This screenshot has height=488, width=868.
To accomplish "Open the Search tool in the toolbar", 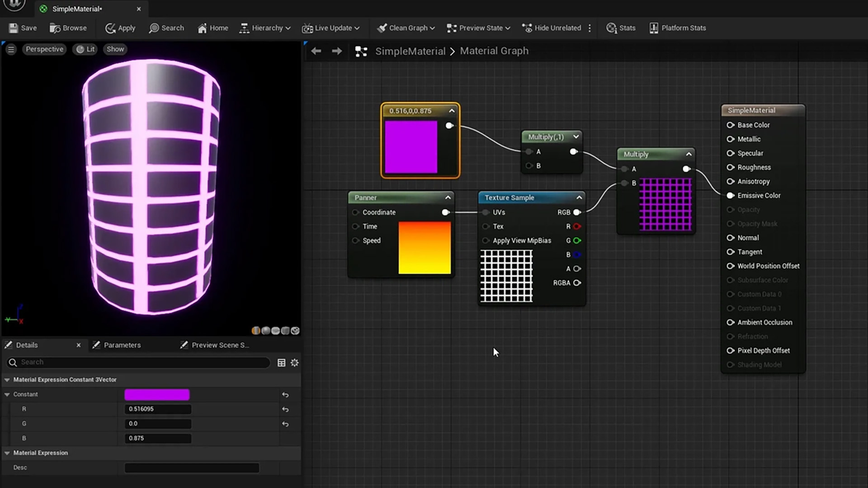I will pyautogui.click(x=166, y=28).
